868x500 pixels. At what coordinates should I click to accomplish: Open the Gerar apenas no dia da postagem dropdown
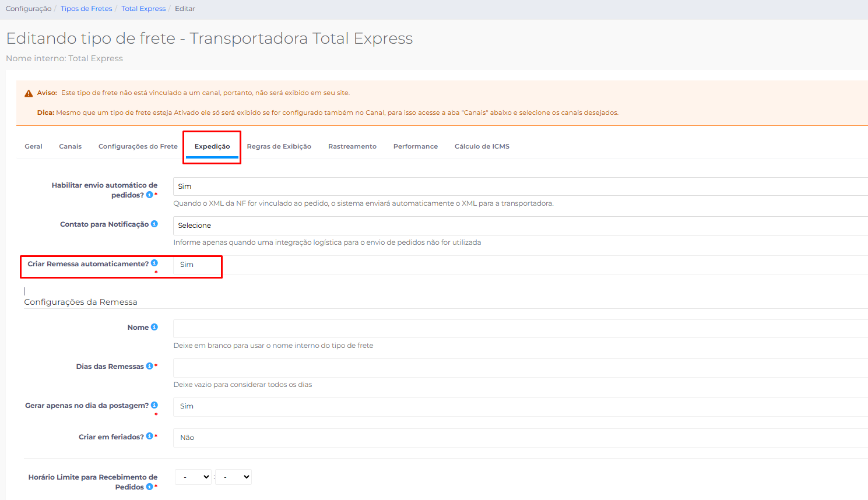(521, 406)
